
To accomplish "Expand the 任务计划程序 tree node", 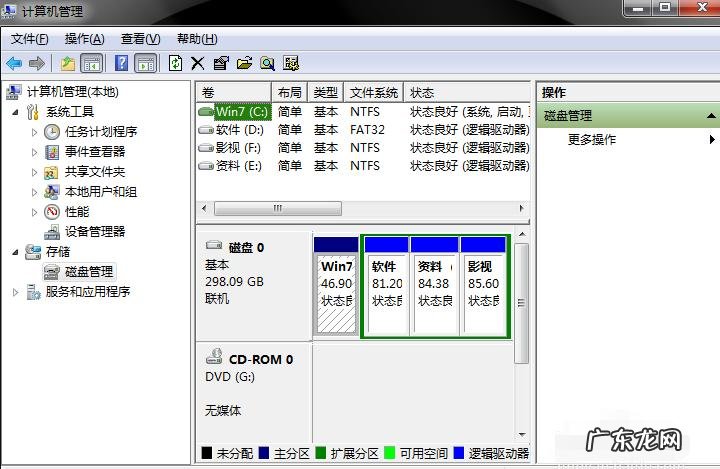I will point(35,132).
